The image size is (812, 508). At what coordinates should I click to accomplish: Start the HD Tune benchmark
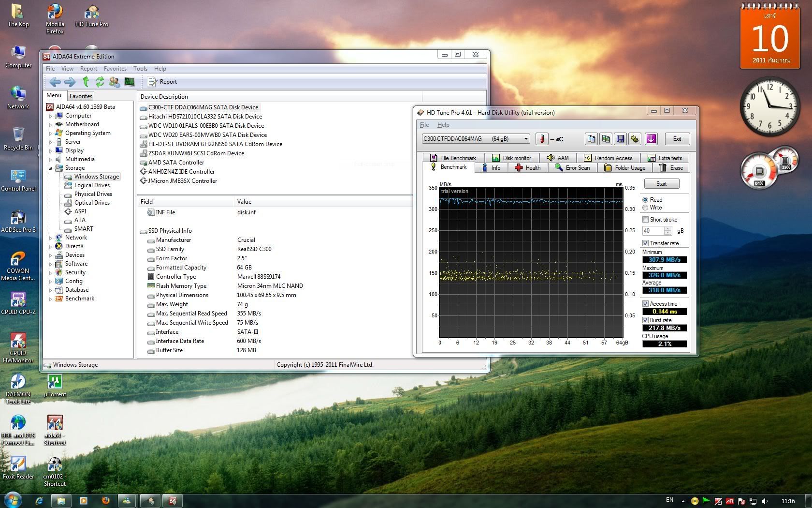661,184
